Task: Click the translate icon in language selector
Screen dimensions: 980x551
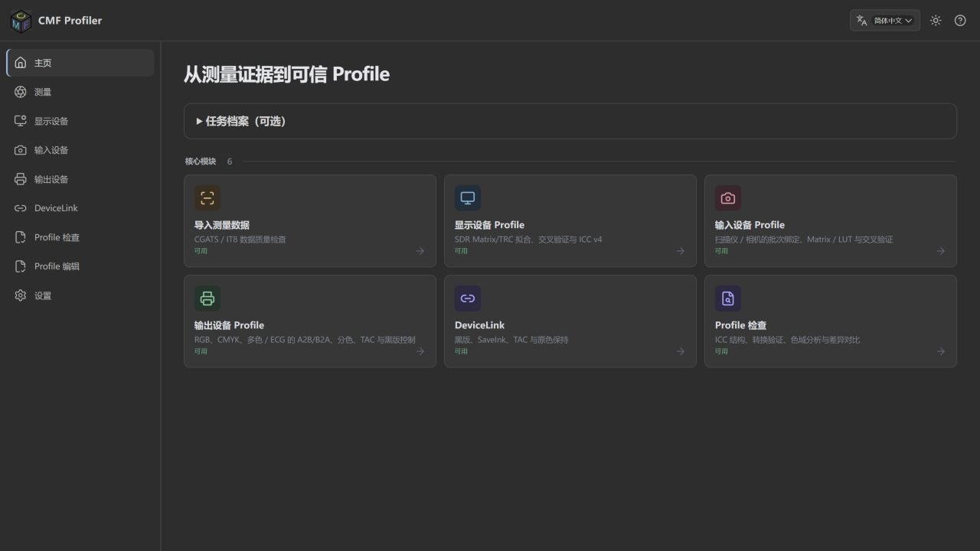Action: 862,21
